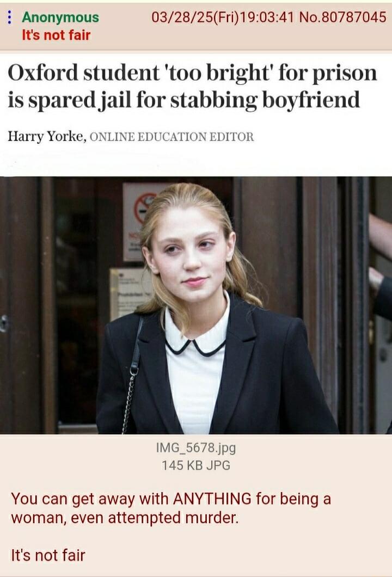Screen dimensions: 392x577
Task: Select the red subject line in the post header
Action: point(56,35)
